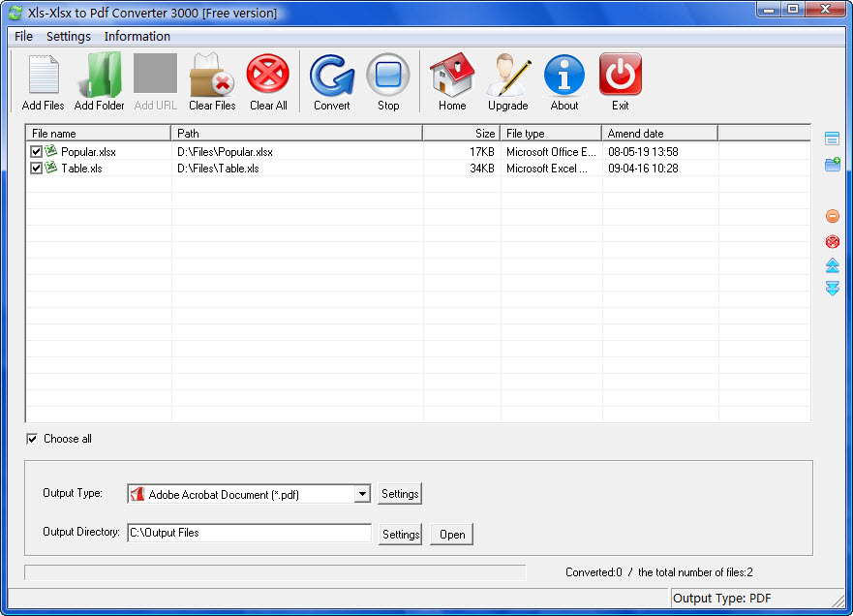Click the "Converted:0 / the total number of files:2" text

coord(659,572)
